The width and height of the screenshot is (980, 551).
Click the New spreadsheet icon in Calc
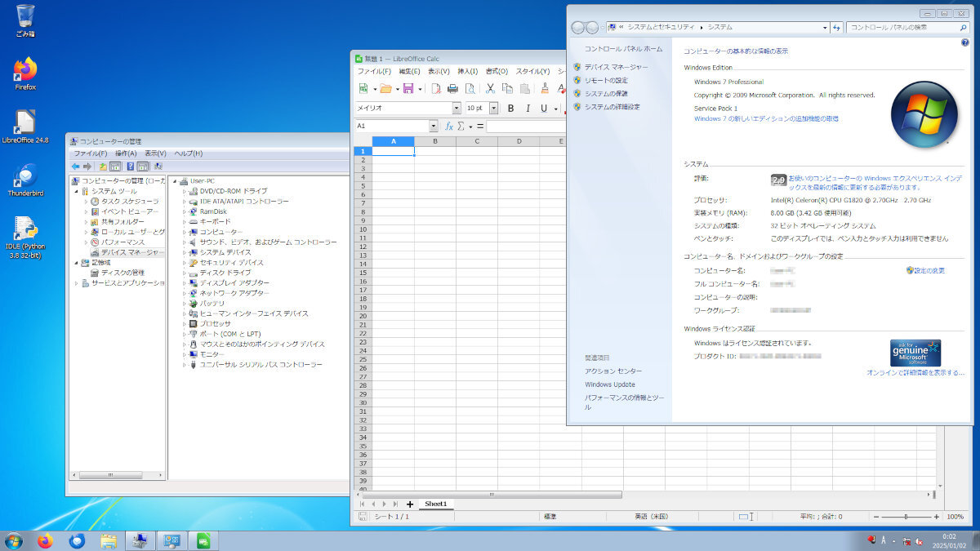click(363, 88)
